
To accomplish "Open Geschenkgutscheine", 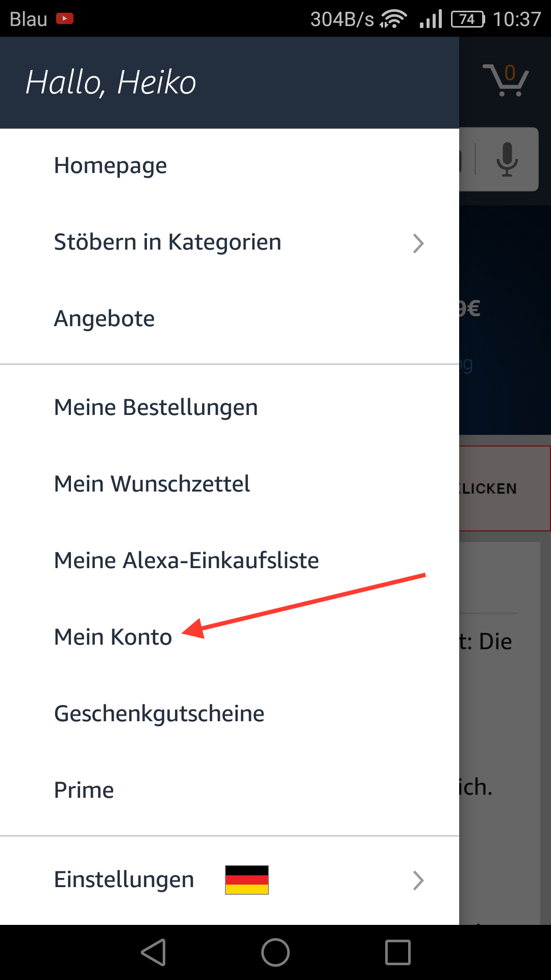I will [x=159, y=713].
